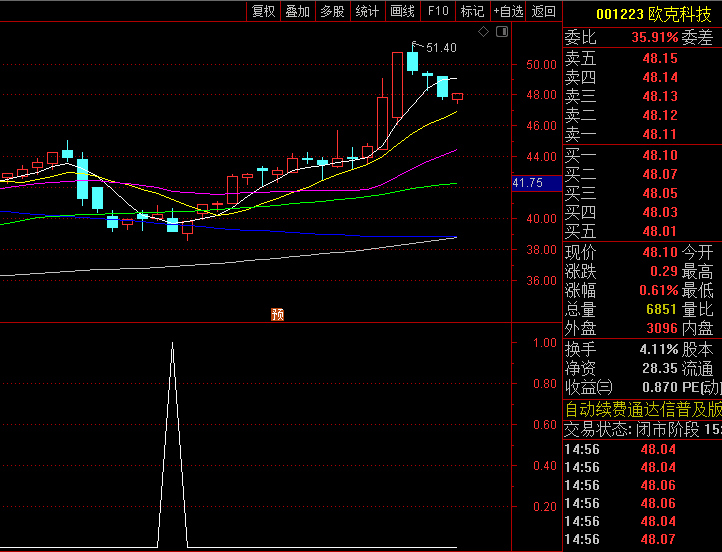Click the 返回 back button
Viewport: 722px width, 552px height.
[544, 11]
